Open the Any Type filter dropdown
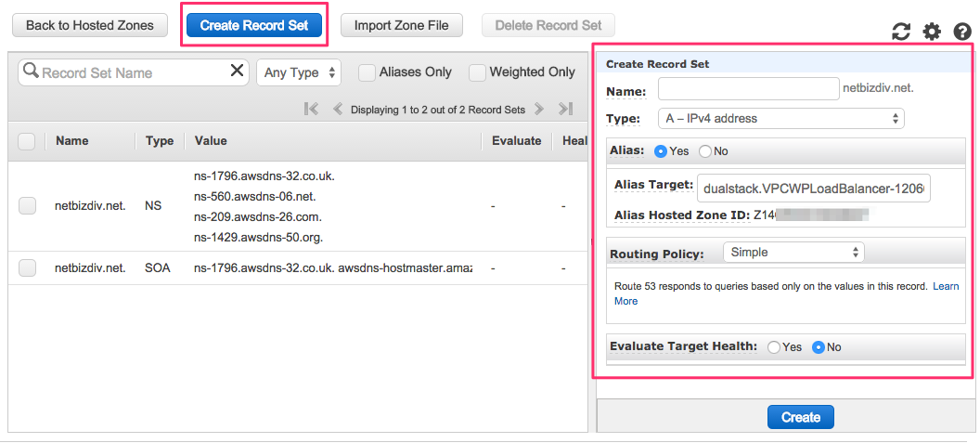Image resolution: width=980 pixels, height=443 pixels. (x=299, y=72)
